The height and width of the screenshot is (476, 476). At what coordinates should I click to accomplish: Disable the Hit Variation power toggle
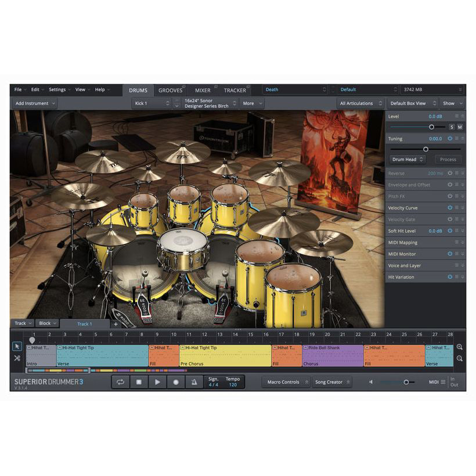tap(450, 276)
